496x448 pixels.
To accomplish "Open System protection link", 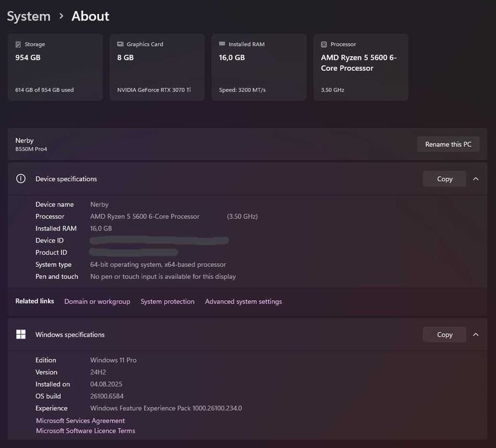I will 168,301.
